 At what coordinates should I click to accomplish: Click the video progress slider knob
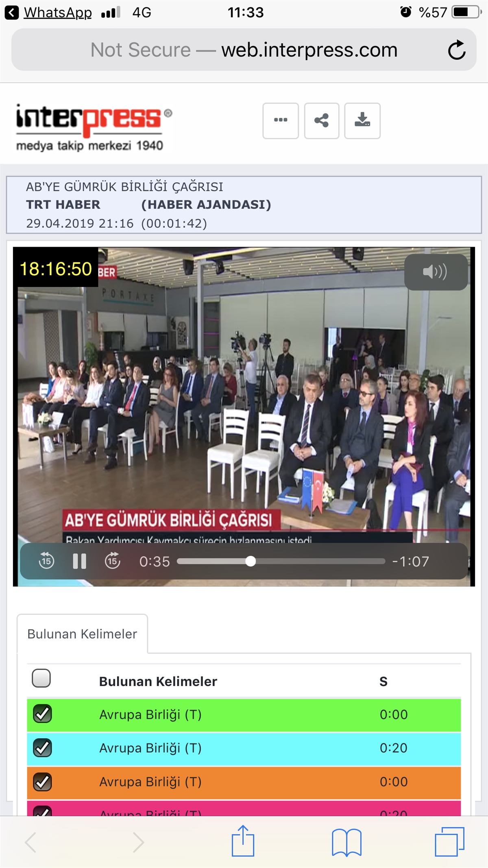pos(251,562)
